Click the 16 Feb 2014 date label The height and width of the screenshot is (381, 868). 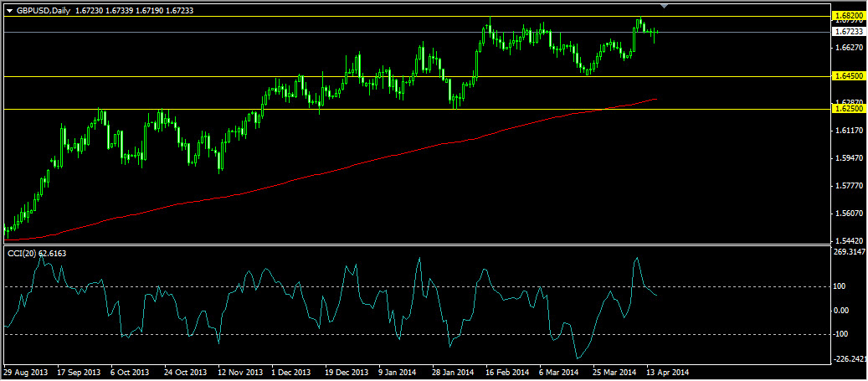point(506,372)
